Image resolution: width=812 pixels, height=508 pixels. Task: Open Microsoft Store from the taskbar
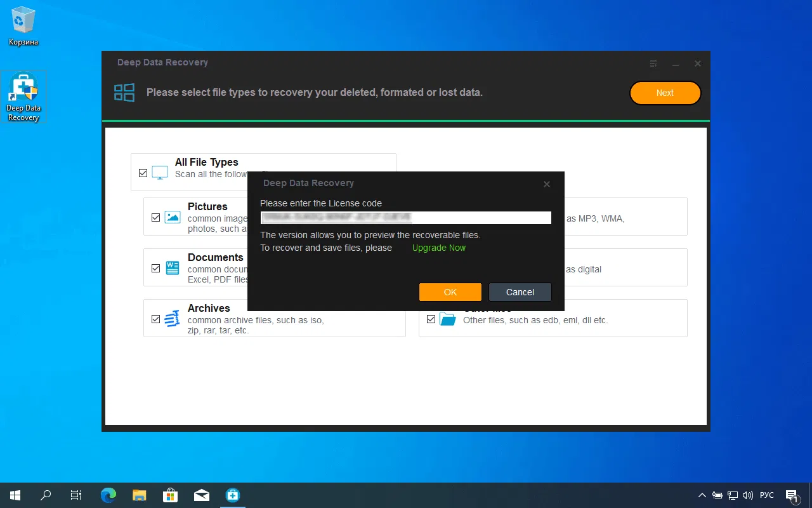pos(170,495)
